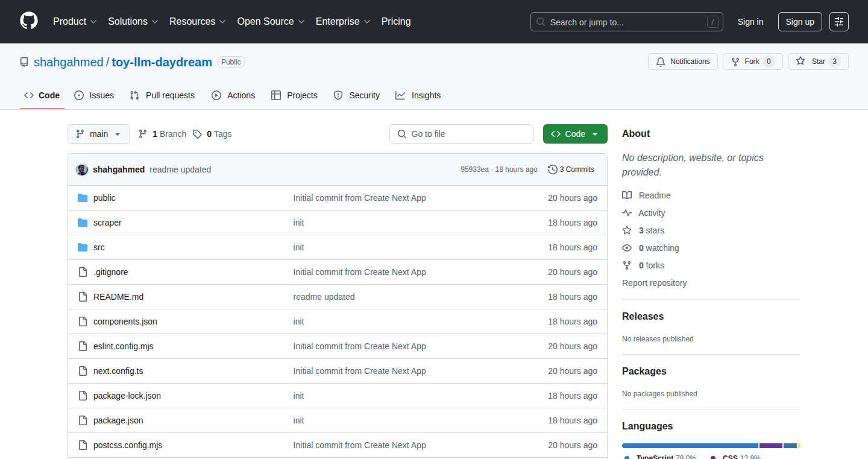
Task: Open the Insights tab
Action: (418, 95)
